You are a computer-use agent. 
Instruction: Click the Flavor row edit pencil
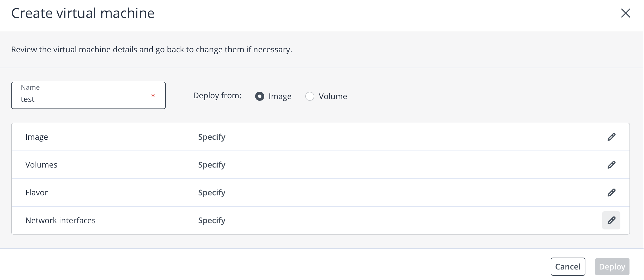point(611,193)
